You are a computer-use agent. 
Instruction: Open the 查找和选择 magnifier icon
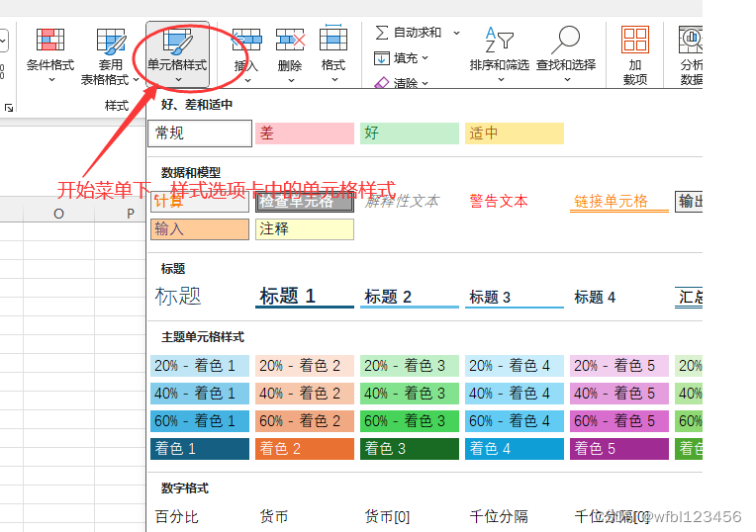pos(566,40)
